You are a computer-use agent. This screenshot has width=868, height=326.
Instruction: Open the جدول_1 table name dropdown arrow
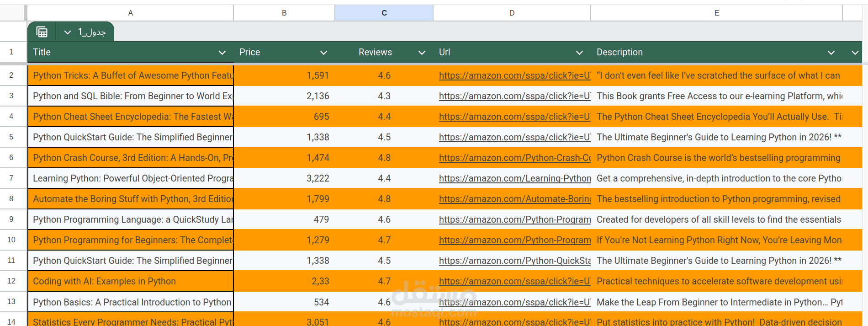click(68, 32)
